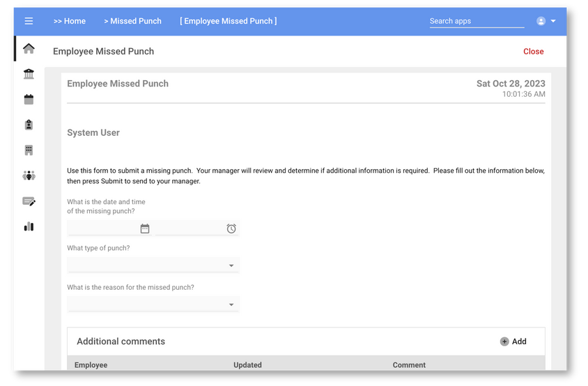Screen dimensions: 588x386
Task: Open the people group sidebar icon
Action: coord(29,176)
